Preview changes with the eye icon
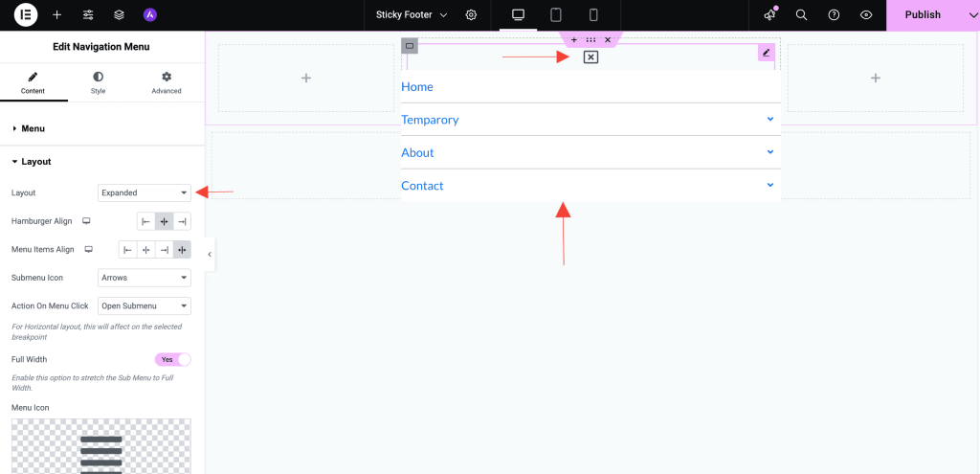The height and width of the screenshot is (474, 980). pos(866,15)
